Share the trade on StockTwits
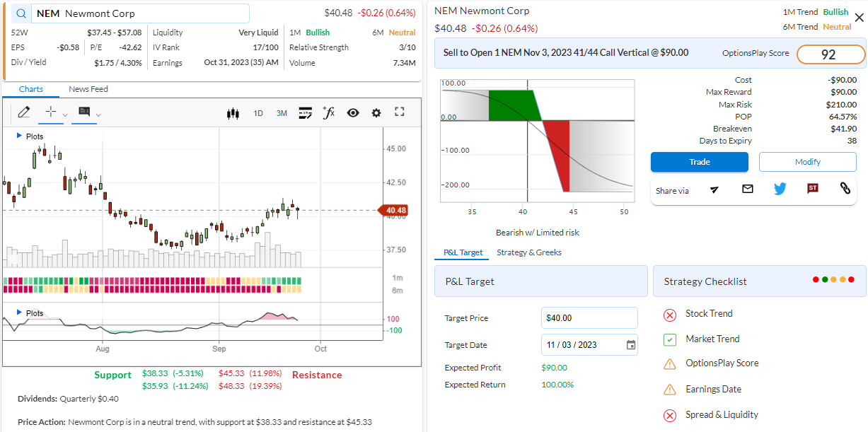This screenshot has height=432, width=868. 813,189
